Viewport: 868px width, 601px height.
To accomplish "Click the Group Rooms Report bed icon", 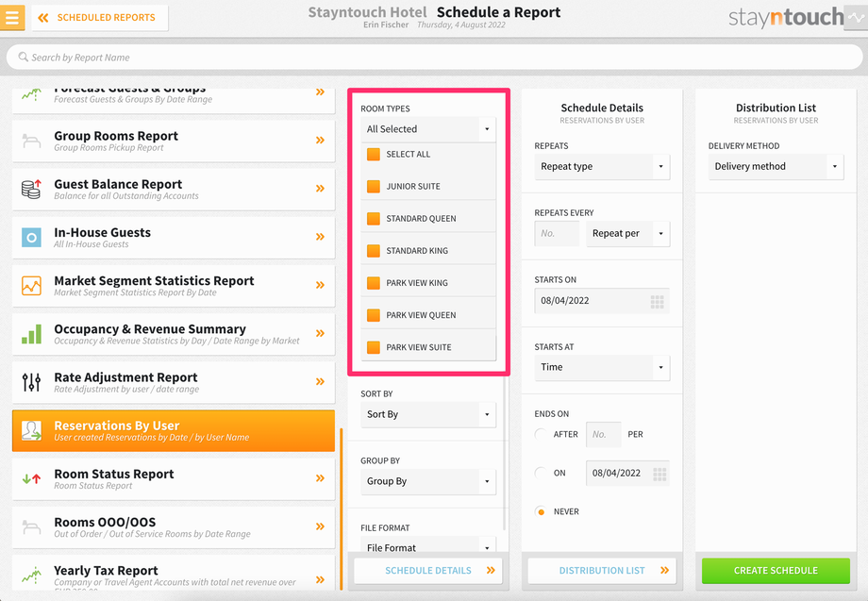I will (x=31, y=142).
